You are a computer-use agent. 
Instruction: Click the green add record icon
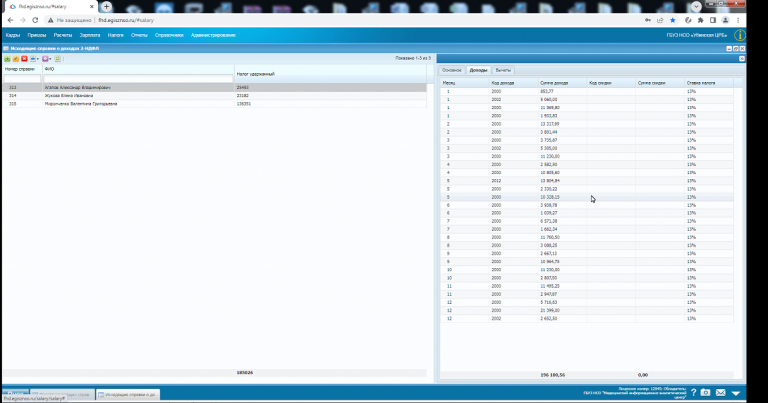(7, 59)
